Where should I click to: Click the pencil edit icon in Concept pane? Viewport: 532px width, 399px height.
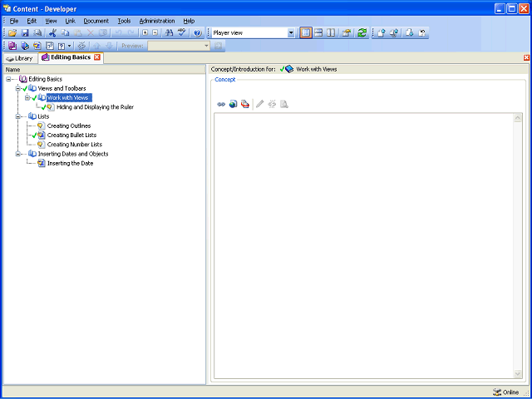coord(260,104)
